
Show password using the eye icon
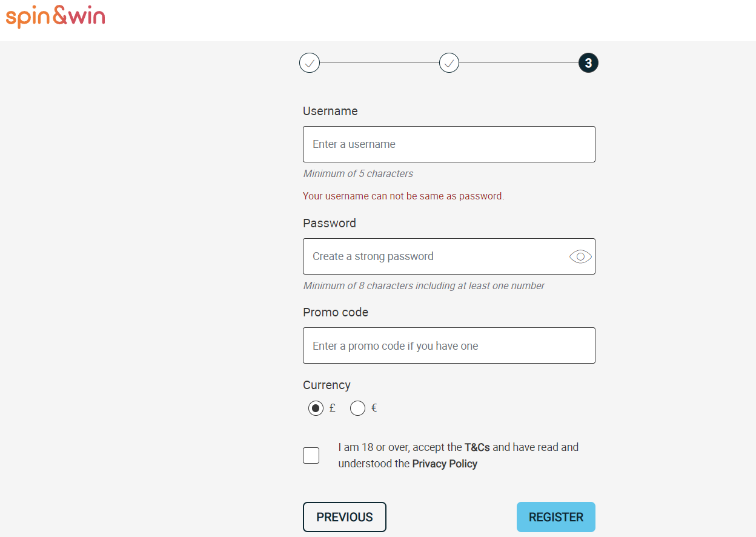(580, 256)
